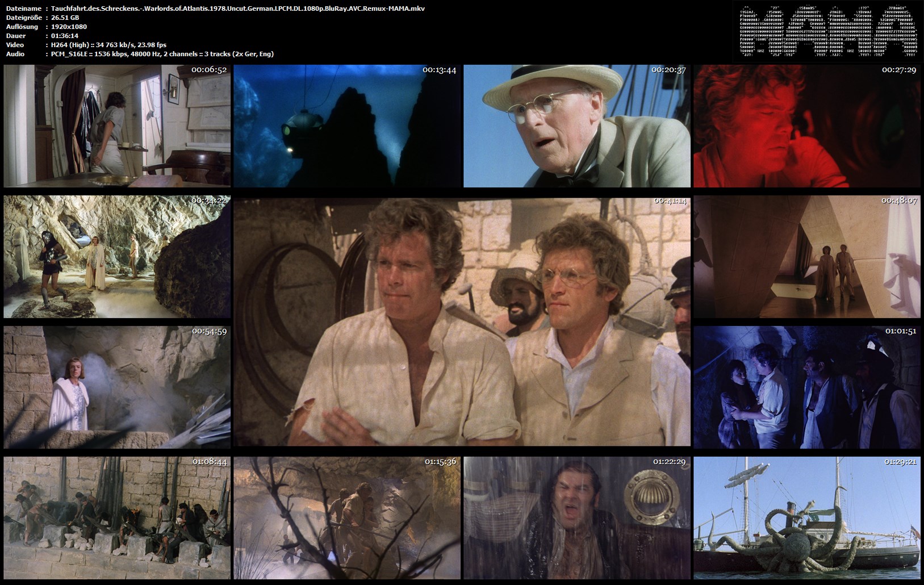This screenshot has height=585, width=924.
Task: Select the PCM_S16LE audio info line
Action: coord(162,54)
